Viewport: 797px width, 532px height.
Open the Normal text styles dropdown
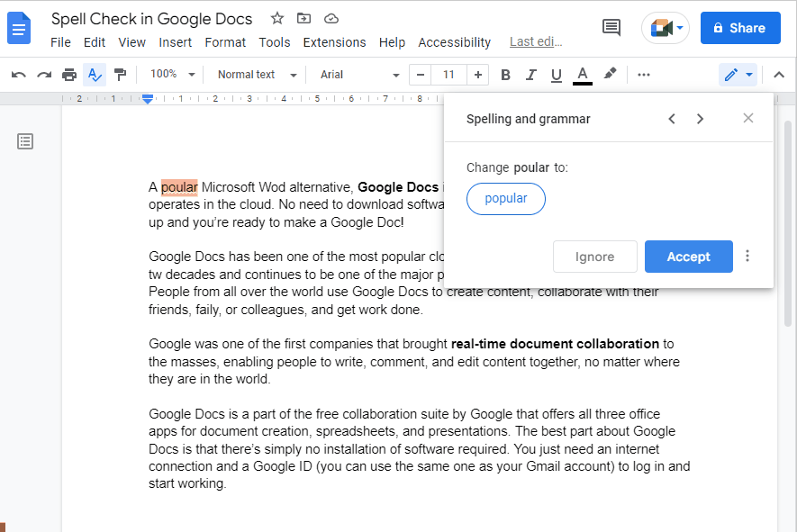coord(257,75)
